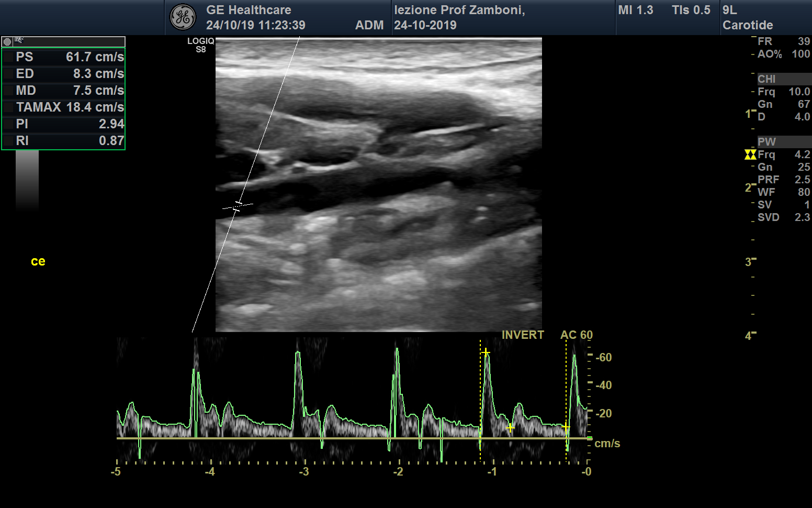The height and width of the screenshot is (508, 812).
Task: Select the yellow focus marker beside PW Frq
Action: pos(750,154)
